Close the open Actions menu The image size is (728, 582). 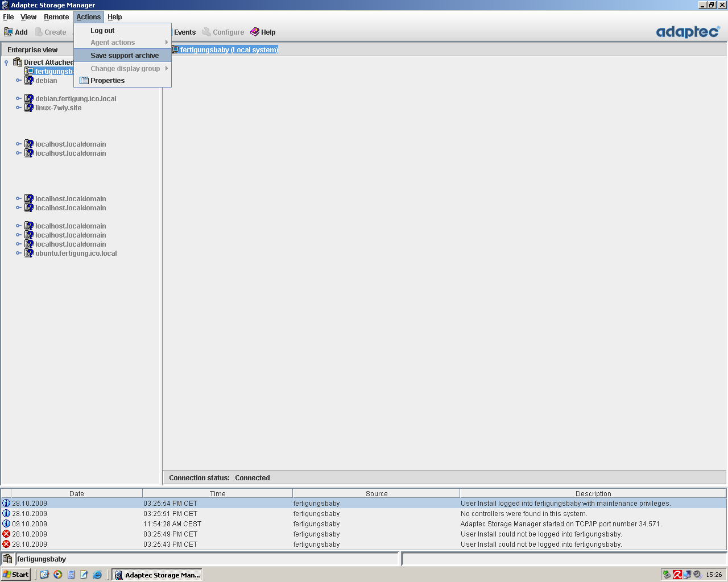tap(89, 17)
